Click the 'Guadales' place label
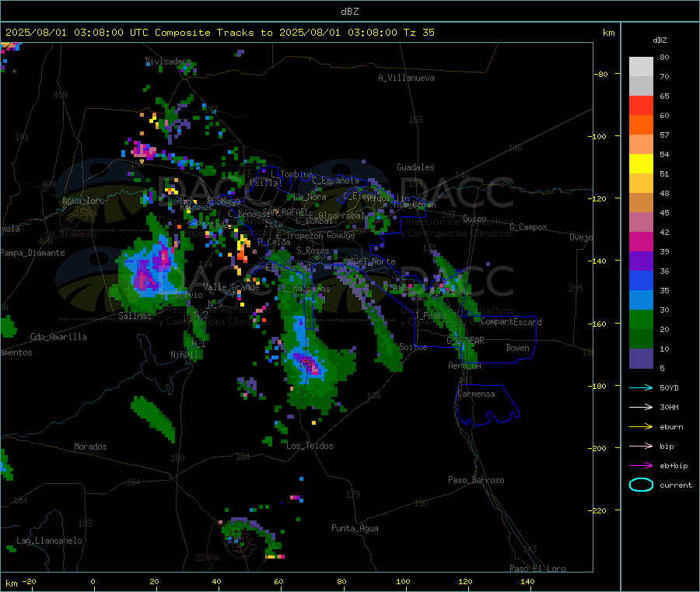Viewport: 700px width, 592px height. (x=415, y=167)
